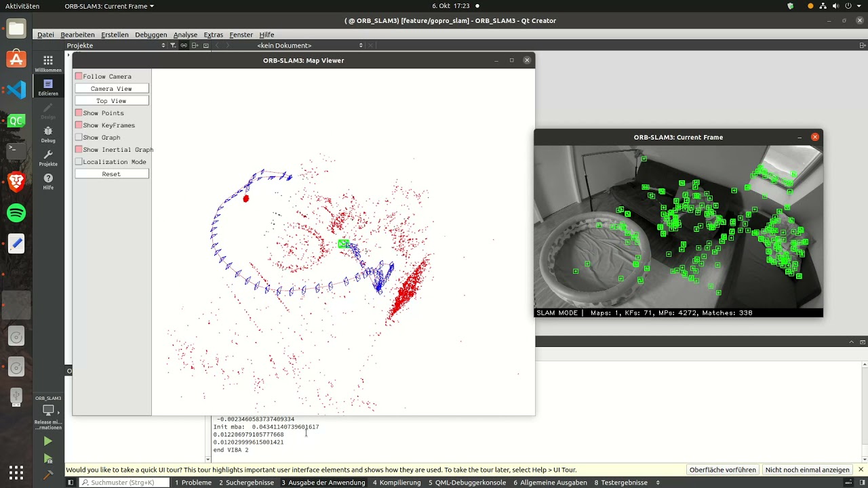Open Aktivitäten overview

tap(22, 6)
